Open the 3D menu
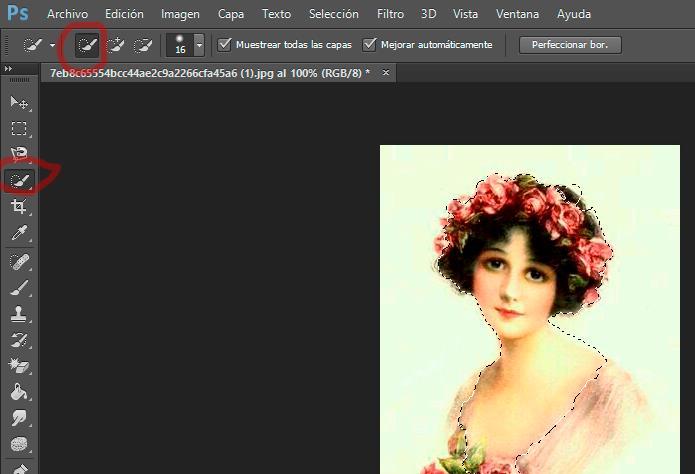 [428, 14]
